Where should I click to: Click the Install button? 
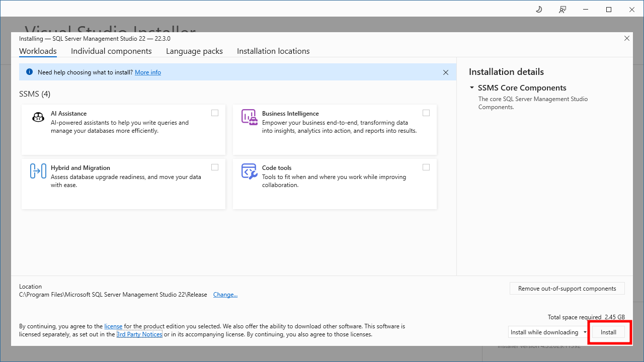(608, 332)
